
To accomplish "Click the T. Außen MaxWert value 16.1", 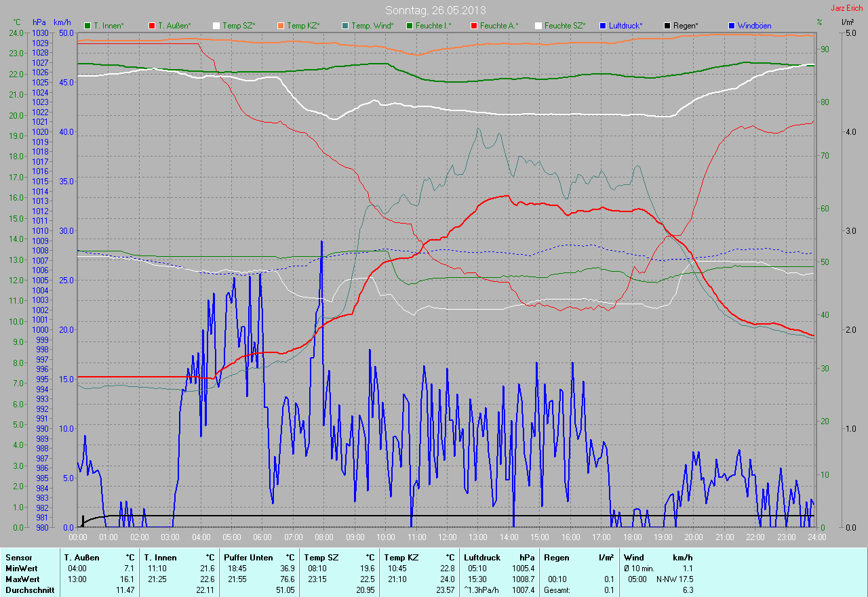I will (127, 579).
